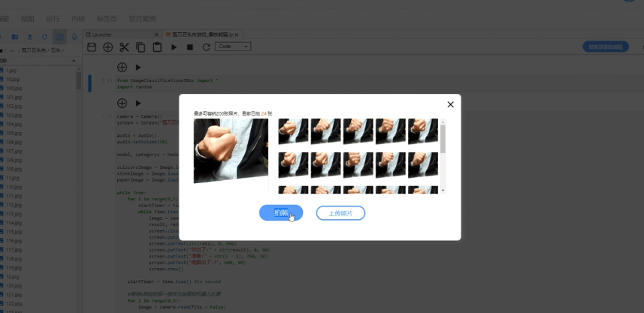This screenshot has height=313, width=644.
Task: Toggle name column sort arrow
Action: tap(74, 61)
